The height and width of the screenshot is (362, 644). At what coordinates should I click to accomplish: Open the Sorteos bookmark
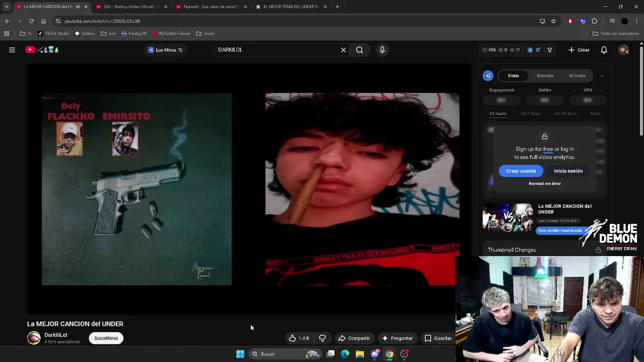[85, 34]
